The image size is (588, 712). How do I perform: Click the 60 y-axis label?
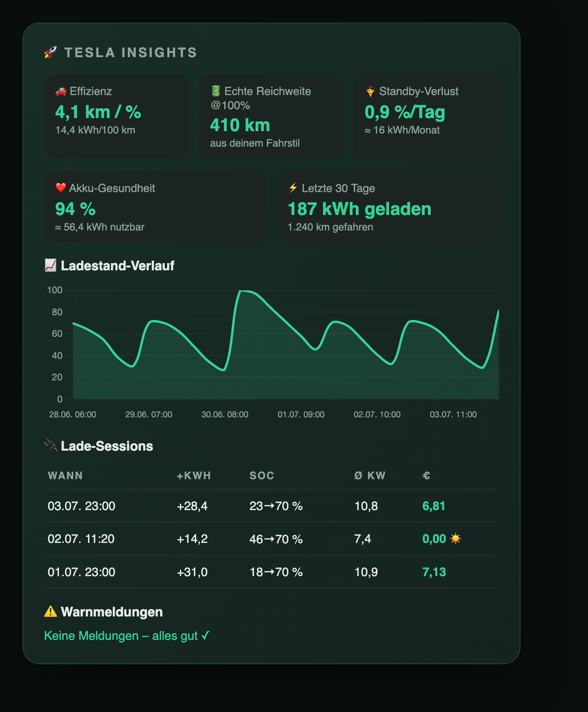[x=57, y=334]
